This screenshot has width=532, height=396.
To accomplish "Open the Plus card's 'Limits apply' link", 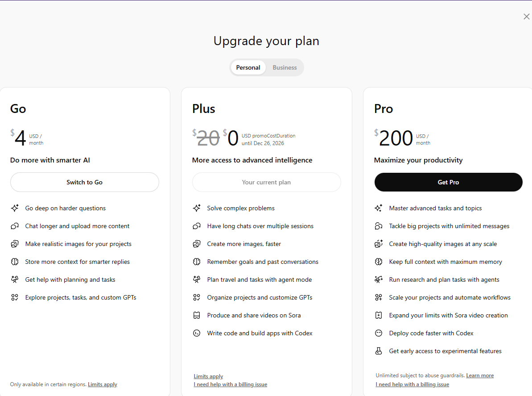I will click(x=208, y=376).
